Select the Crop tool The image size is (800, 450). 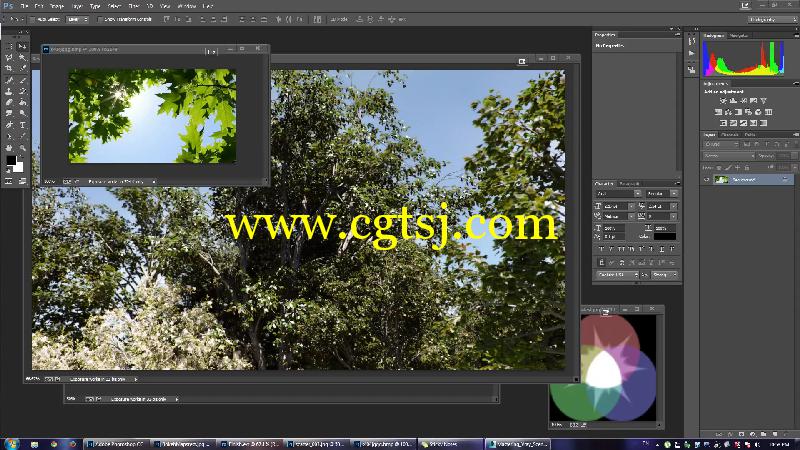9,68
